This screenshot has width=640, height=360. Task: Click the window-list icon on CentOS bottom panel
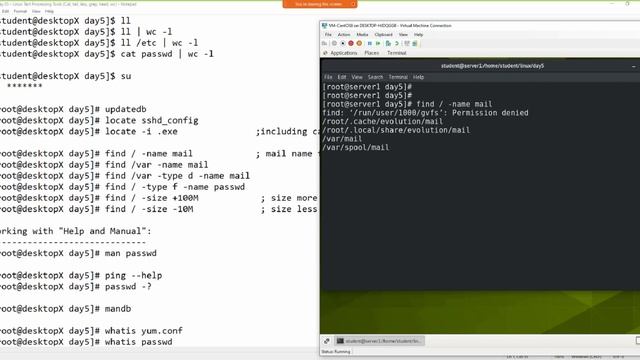[327, 341]
